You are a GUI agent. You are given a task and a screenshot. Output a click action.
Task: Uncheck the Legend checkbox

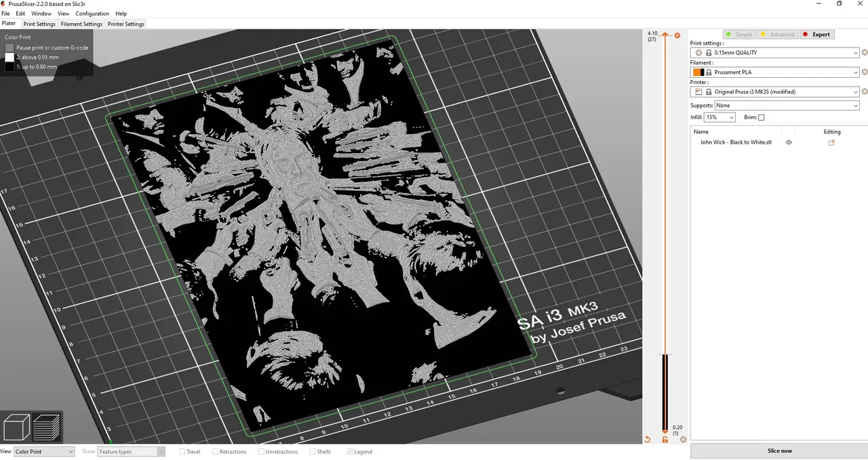pyautogui.click(x=350, y=452)
